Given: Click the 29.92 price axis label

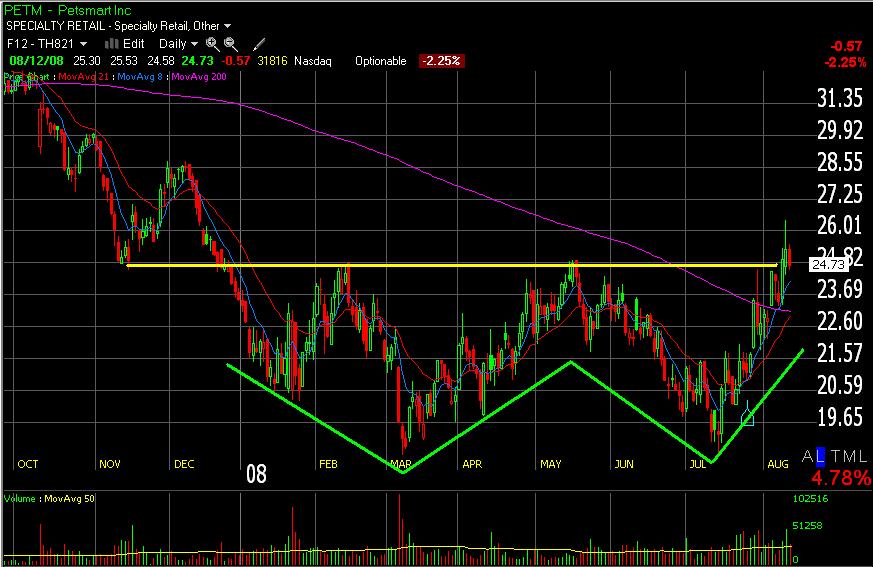Looking at the screenshot, I should [840, 130].
